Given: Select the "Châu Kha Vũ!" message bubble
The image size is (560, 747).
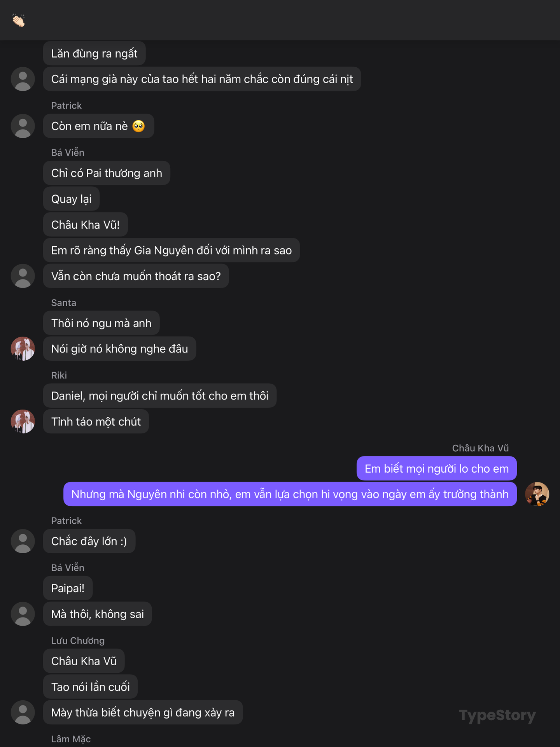Looking at the screenshot, I should 86,224.
